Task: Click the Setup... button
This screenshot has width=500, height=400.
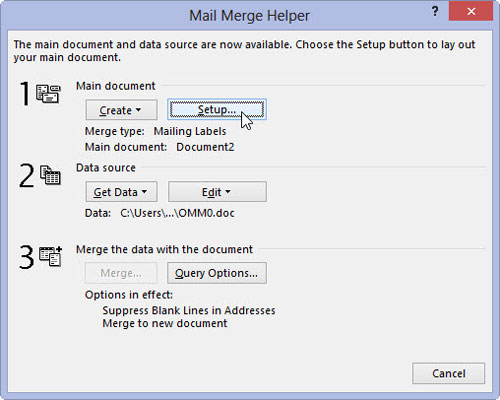Action: [217, 109]
